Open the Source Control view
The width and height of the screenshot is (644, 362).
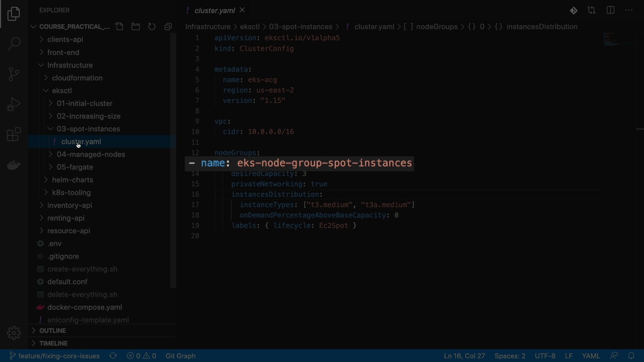14,74
